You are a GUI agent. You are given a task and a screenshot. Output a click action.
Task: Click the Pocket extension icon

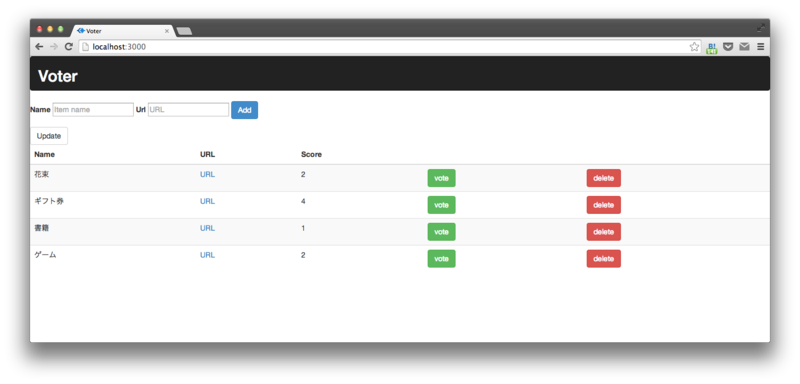[x=729, y=47]
